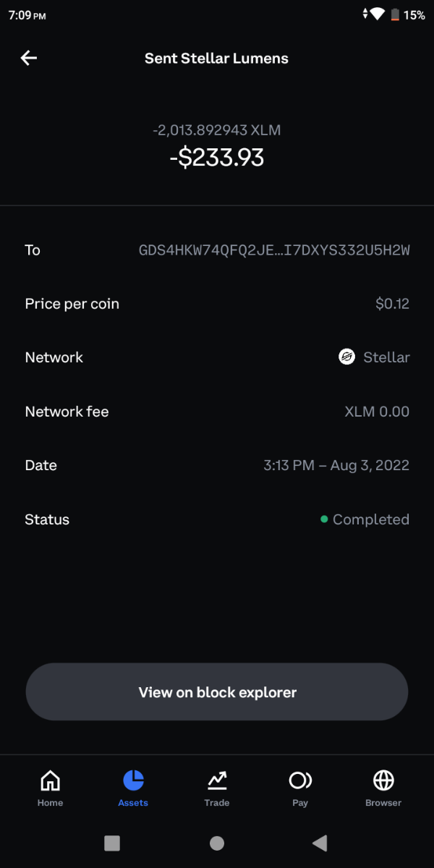
Task: Tap the Pay icon
Action: tap(300, 780)
